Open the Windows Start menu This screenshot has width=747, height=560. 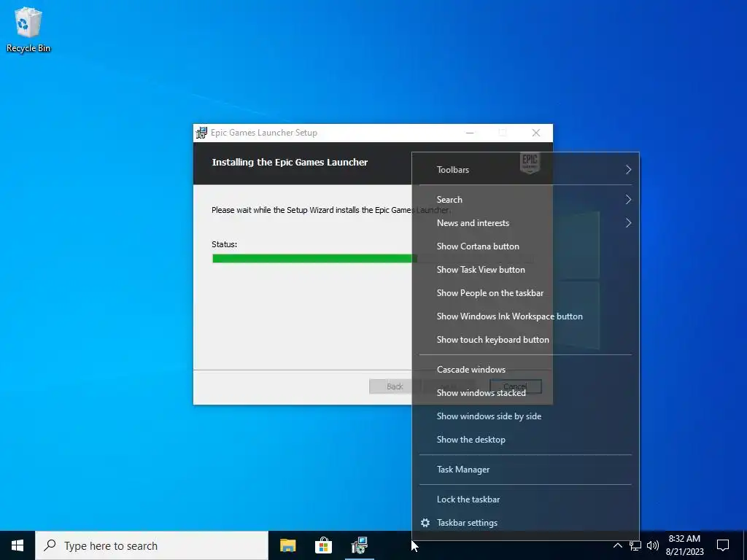(18, 545)
